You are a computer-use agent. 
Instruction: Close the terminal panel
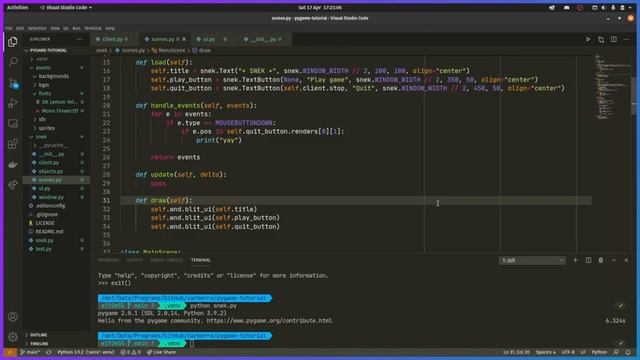(626, 260)
